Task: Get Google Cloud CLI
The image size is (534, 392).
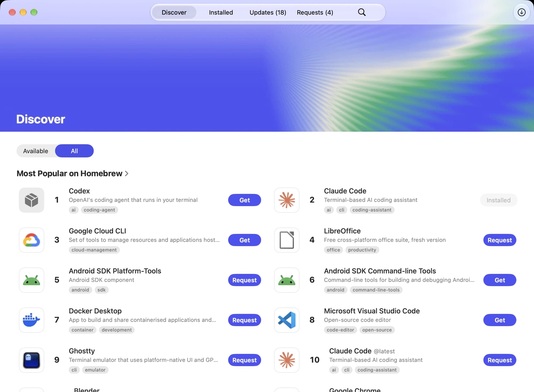Action: pyautogui.click(x=245, y=240)
